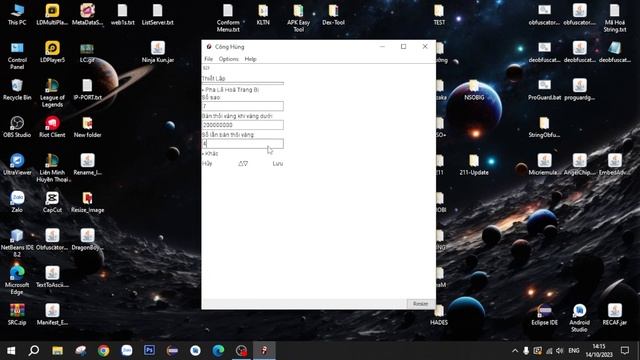This screenshot has height=360, width=640.
Task: Select the StringObfu folder icon
Action: point(544,127)
